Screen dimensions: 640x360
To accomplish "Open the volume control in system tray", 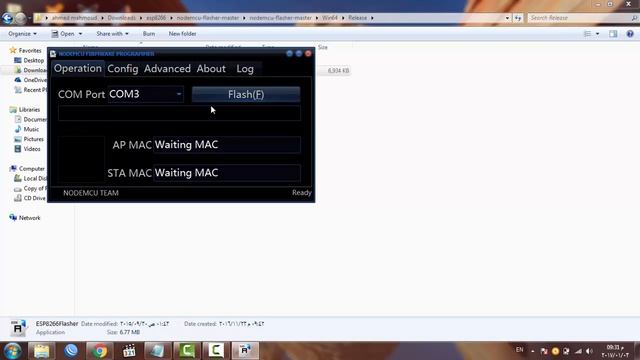I will click(x=589, y=351).
